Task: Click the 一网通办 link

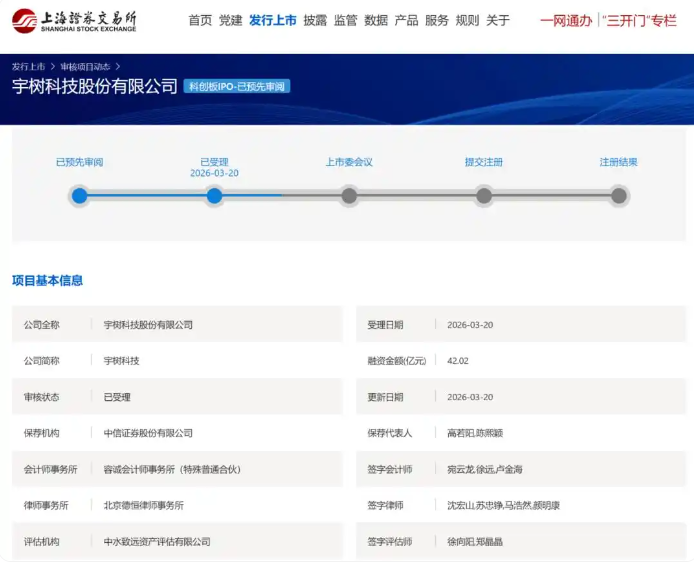Action: tap(566, 21)
